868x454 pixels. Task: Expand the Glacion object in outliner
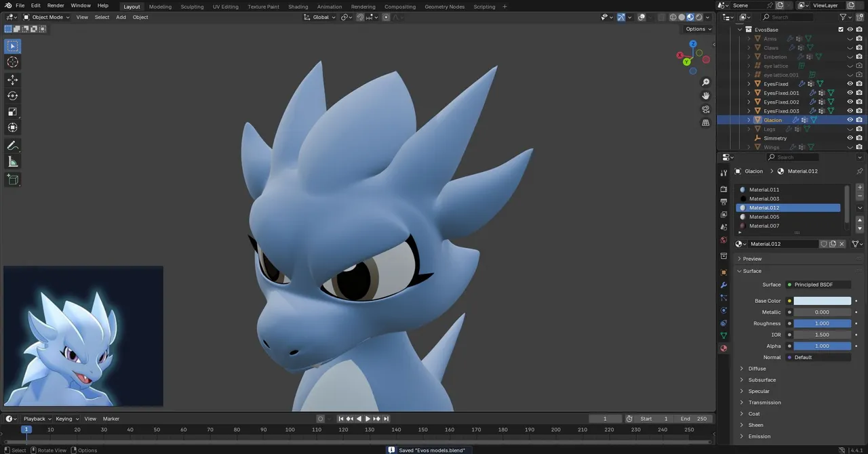click(749, 120)
